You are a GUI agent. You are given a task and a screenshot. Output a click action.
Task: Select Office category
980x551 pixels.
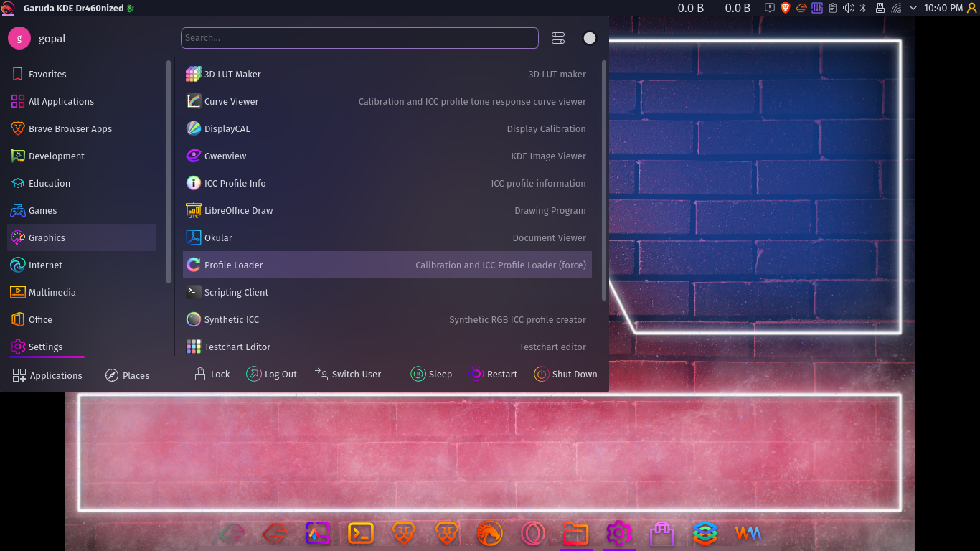[82, 319]
